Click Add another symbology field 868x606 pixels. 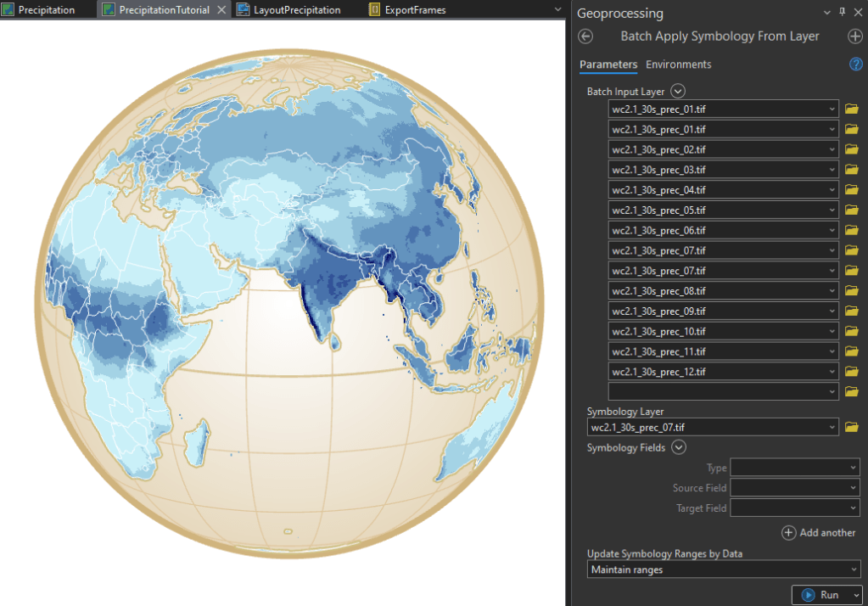point(819,533)
